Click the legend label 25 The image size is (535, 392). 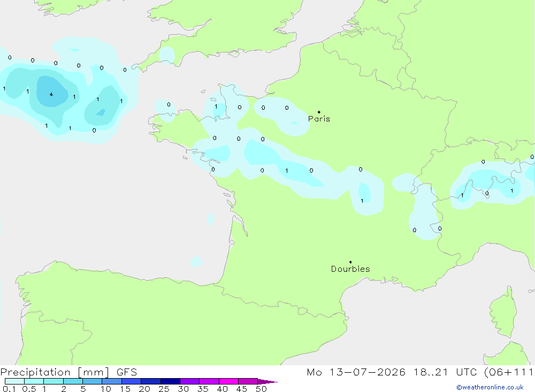point(164,389)
